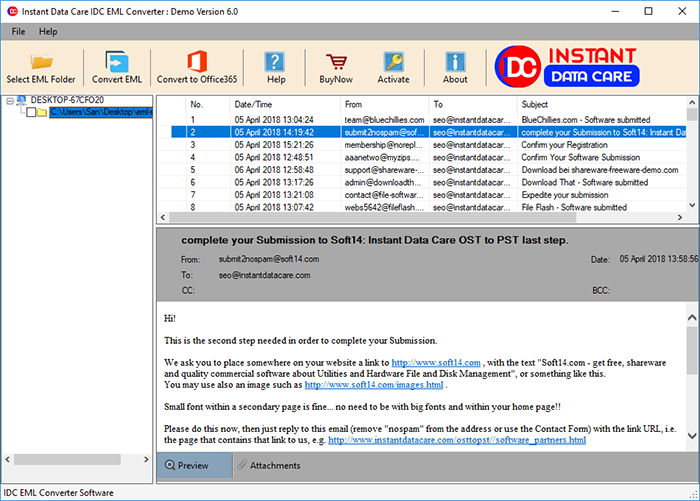The width and height of the screenshot is (700, 501).
Task: Collapse the DESKTOP-67CFO20 tree node
Action: (x=10, y=101)
